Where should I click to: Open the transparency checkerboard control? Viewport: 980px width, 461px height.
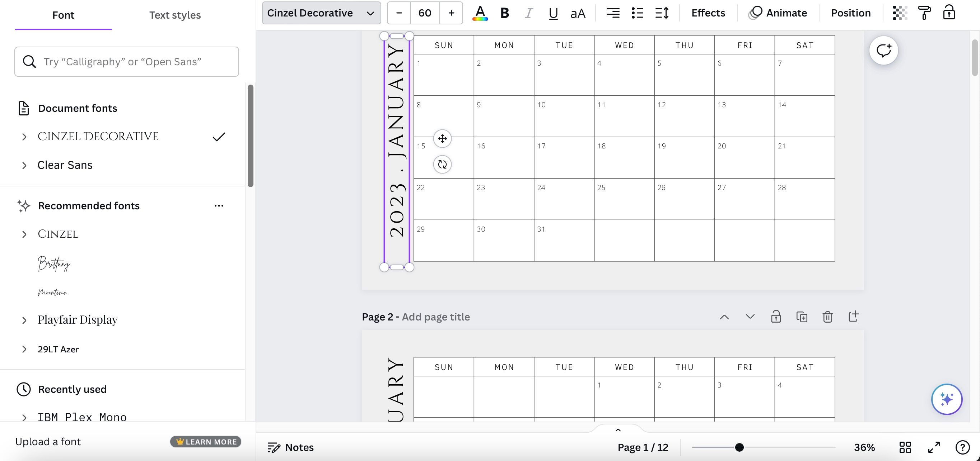[900, 13]
